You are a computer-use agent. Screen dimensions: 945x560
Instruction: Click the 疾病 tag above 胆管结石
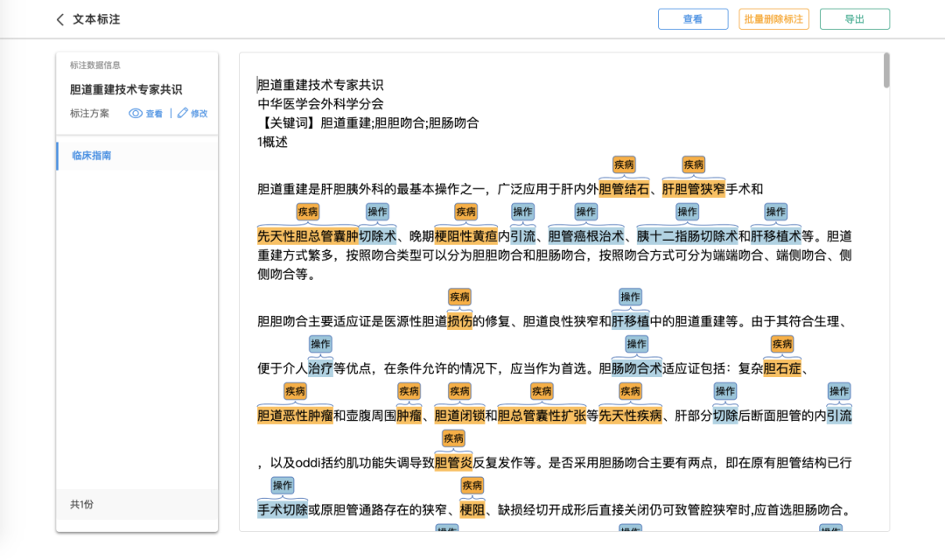(624, 164)
